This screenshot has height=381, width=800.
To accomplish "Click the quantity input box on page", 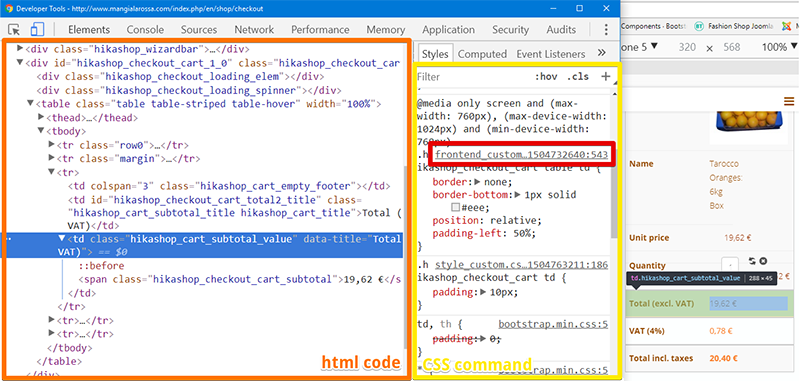I will [730, 265].
